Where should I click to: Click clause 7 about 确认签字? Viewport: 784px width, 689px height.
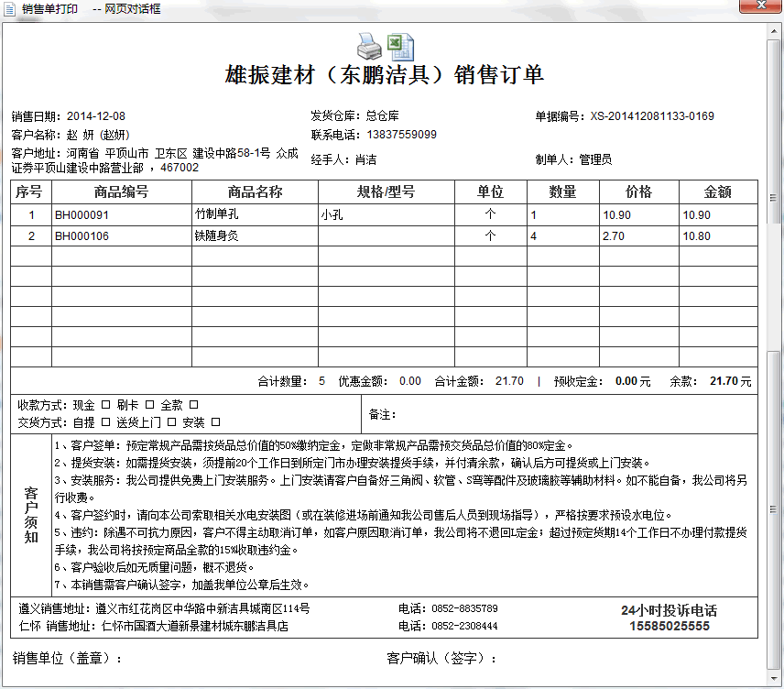tap(182, 585)
